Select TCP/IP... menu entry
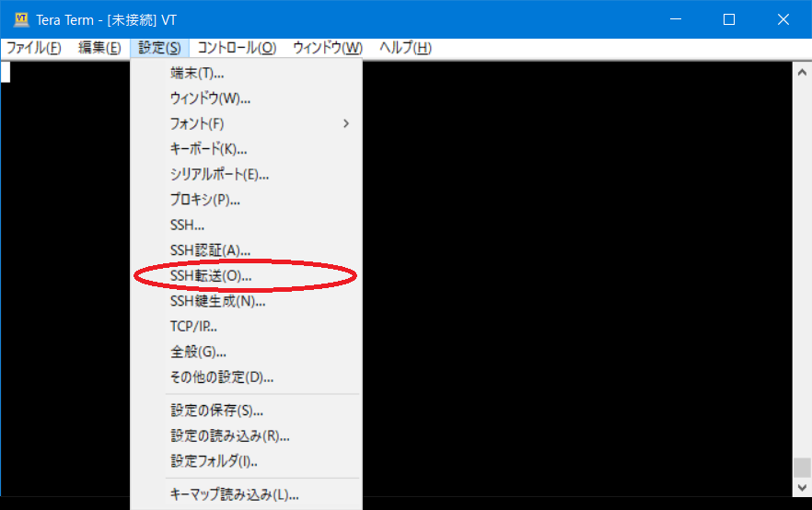 coord(246,327)
